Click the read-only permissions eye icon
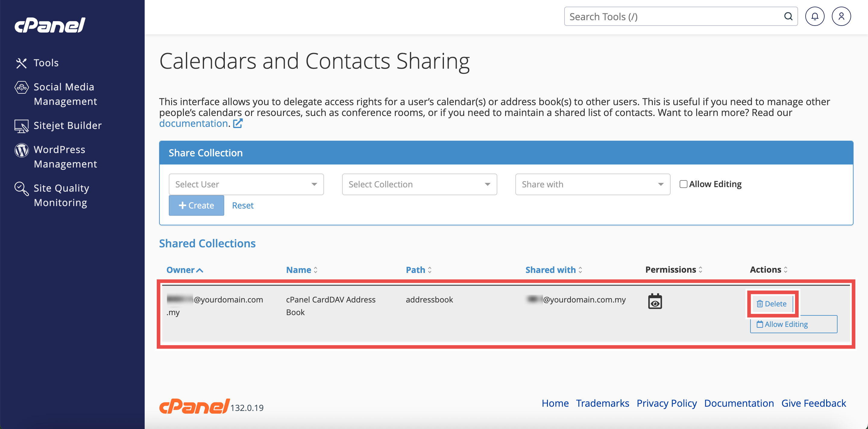Viewport: 868px width, 429px height. point(655,302)
